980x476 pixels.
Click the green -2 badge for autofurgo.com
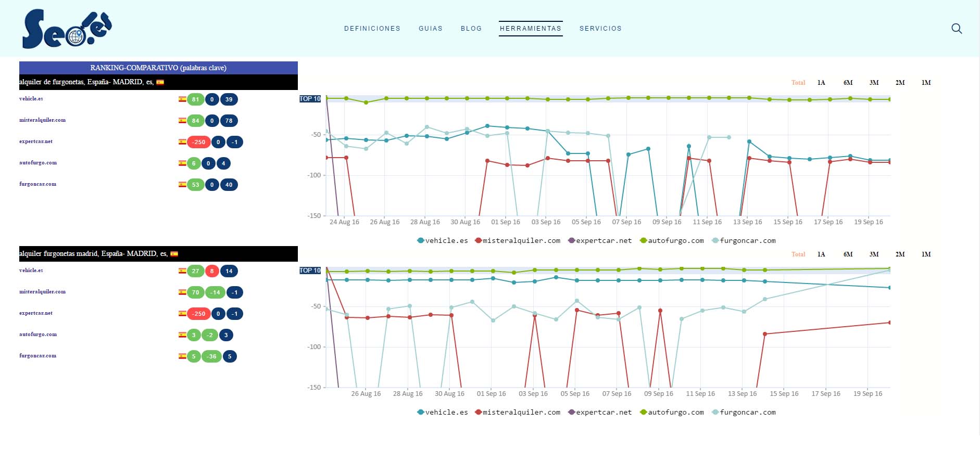coord(209,335)
